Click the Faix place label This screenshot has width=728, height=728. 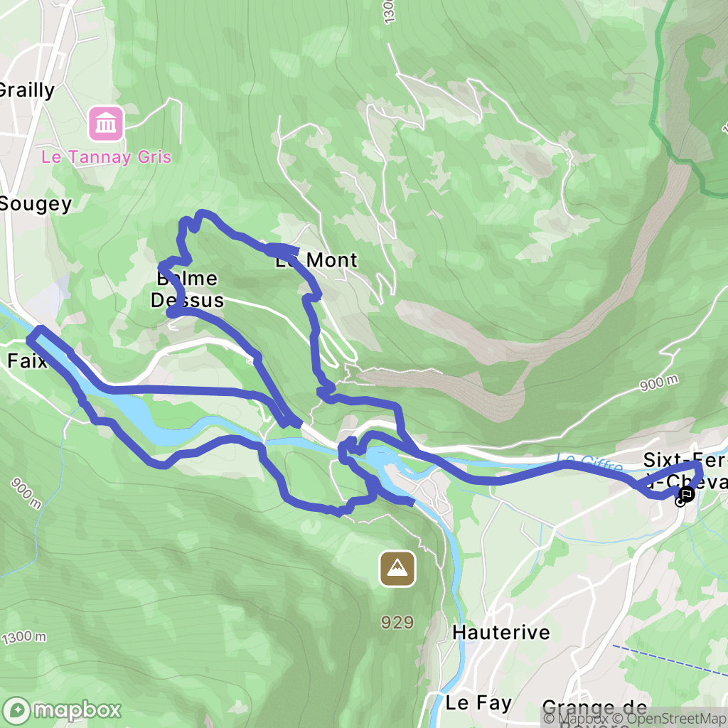(x=27, y=360)
